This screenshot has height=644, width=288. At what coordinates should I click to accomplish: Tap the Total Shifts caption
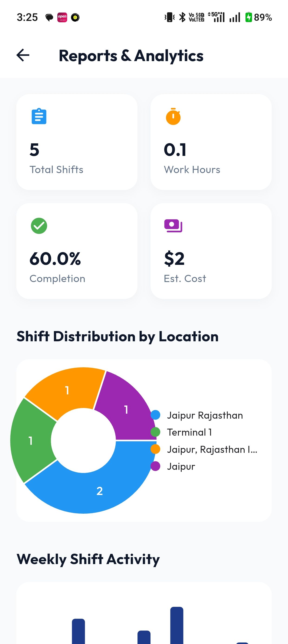click(56, 170)
